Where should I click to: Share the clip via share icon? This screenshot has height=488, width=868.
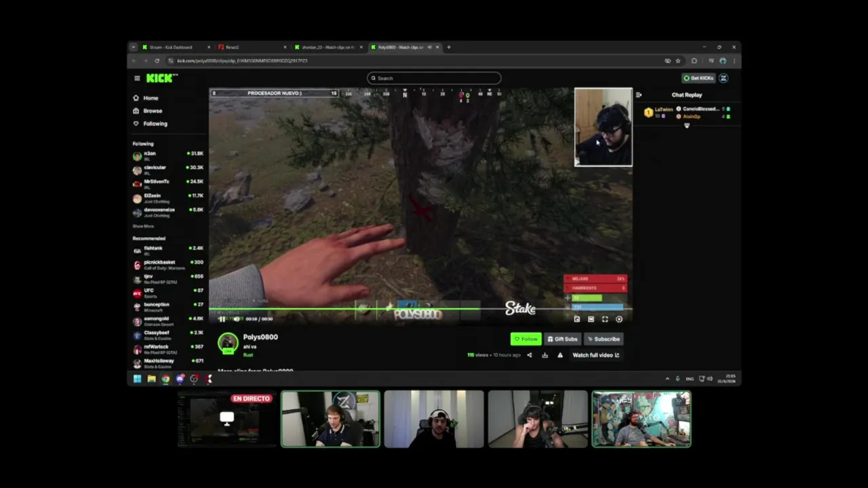pos(530,355)
